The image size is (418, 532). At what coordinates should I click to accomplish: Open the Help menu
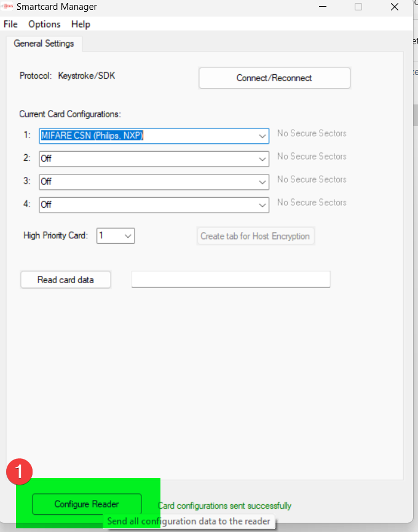click(81, 24)
